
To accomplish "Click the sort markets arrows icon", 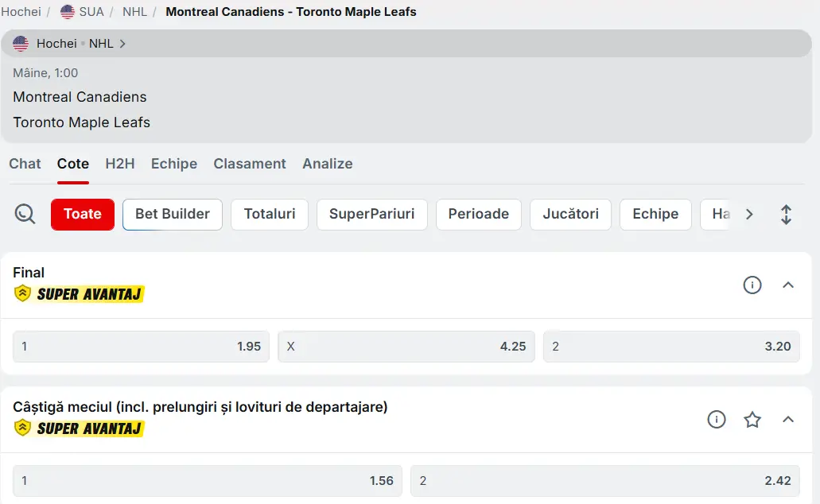I will 786,214.
